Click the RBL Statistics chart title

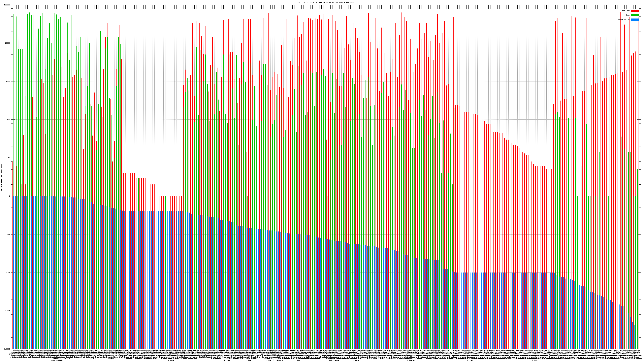tap(325, 2)
